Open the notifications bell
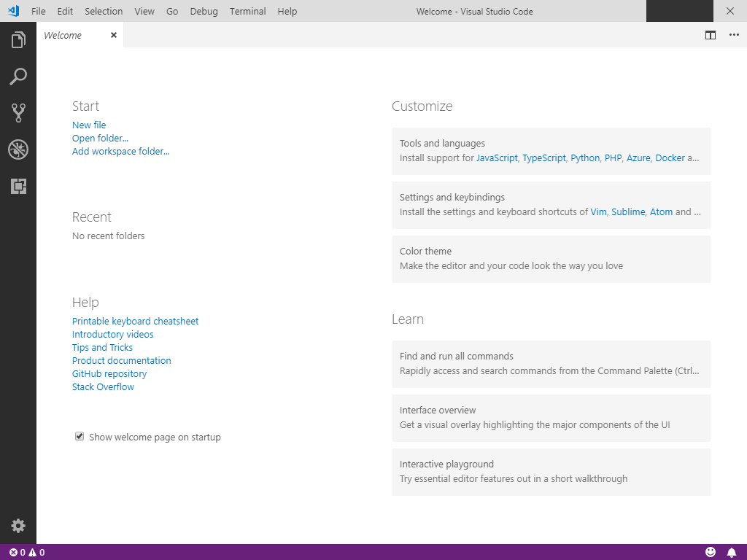This screenshot has height=560, width=747. tap(731, 553)
